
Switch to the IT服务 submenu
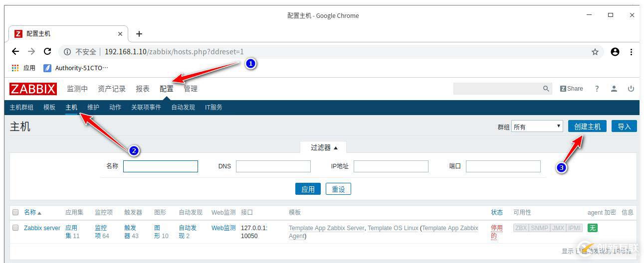point(214,107)
